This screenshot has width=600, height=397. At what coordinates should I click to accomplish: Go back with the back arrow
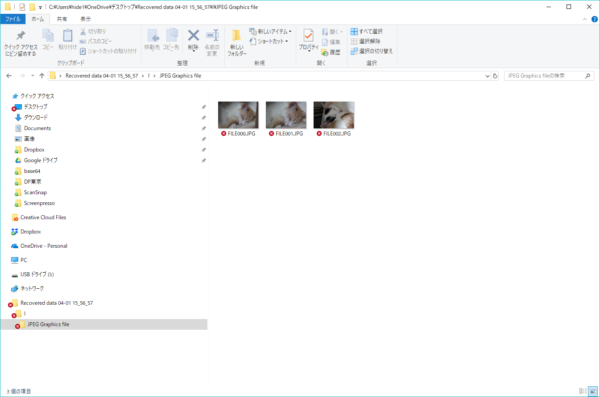[9, 76]
